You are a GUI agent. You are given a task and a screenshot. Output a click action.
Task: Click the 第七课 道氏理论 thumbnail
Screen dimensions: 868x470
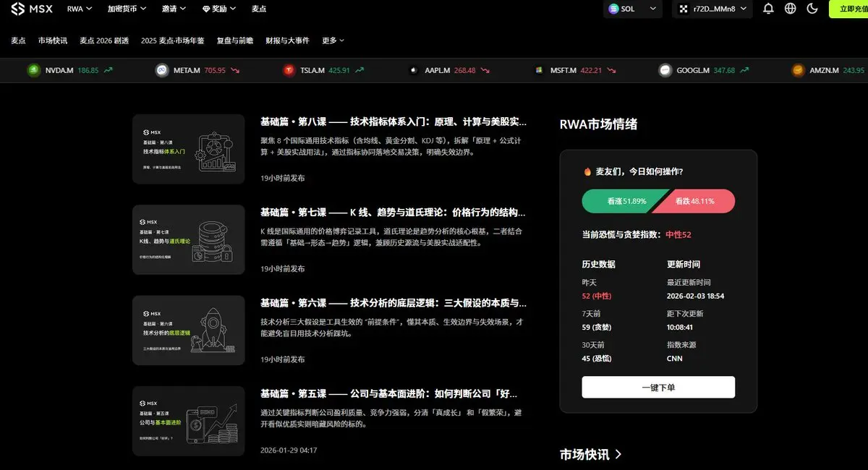pos(188,239)
